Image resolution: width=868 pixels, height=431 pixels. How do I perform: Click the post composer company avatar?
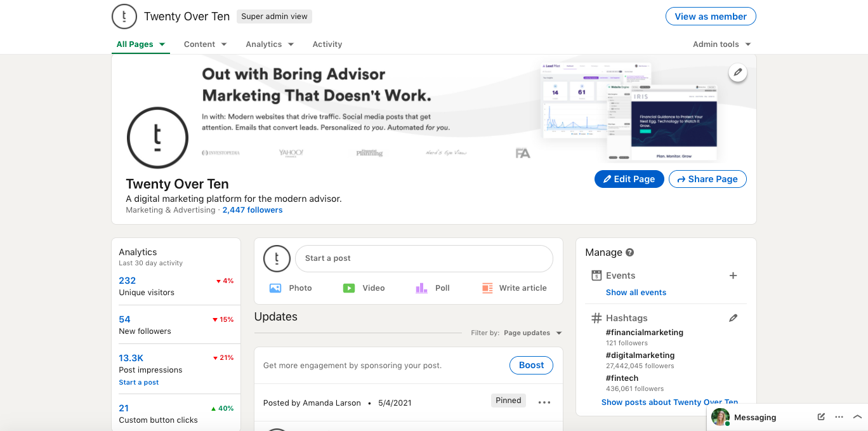pyautogui.click(x=277, y=258)
